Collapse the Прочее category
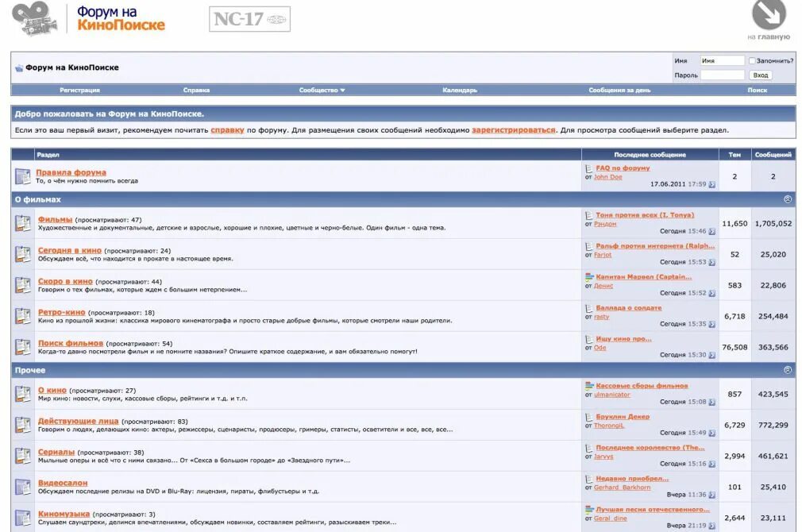This screenshot has width=802, height=532. [x=788, y=370]
